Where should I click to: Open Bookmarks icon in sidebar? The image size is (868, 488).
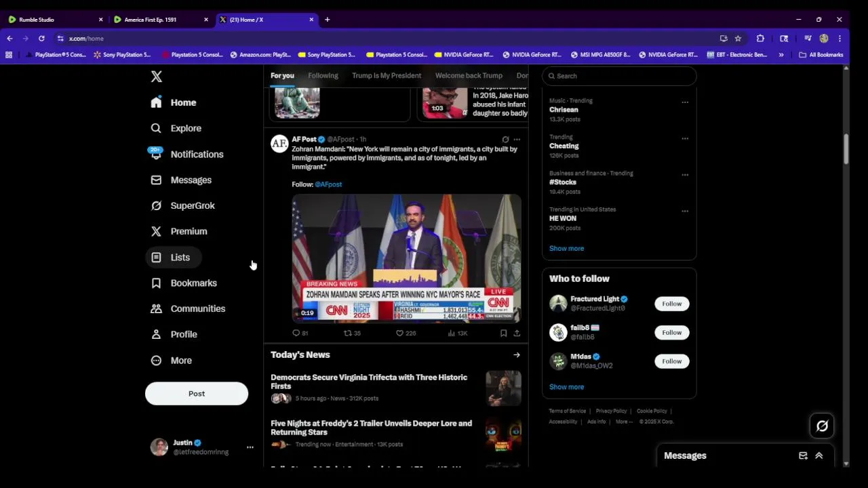pyautogui.click(x=156, y=283)
